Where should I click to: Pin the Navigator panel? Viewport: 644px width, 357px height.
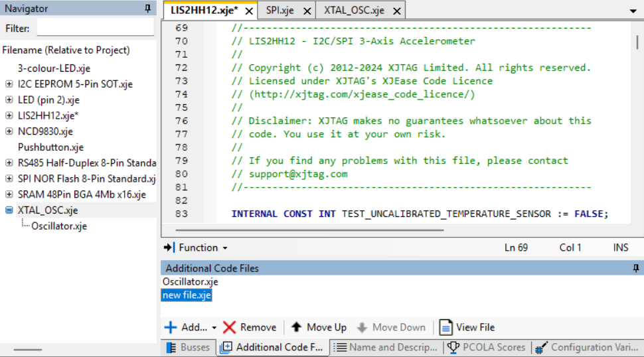pos(147,9)
